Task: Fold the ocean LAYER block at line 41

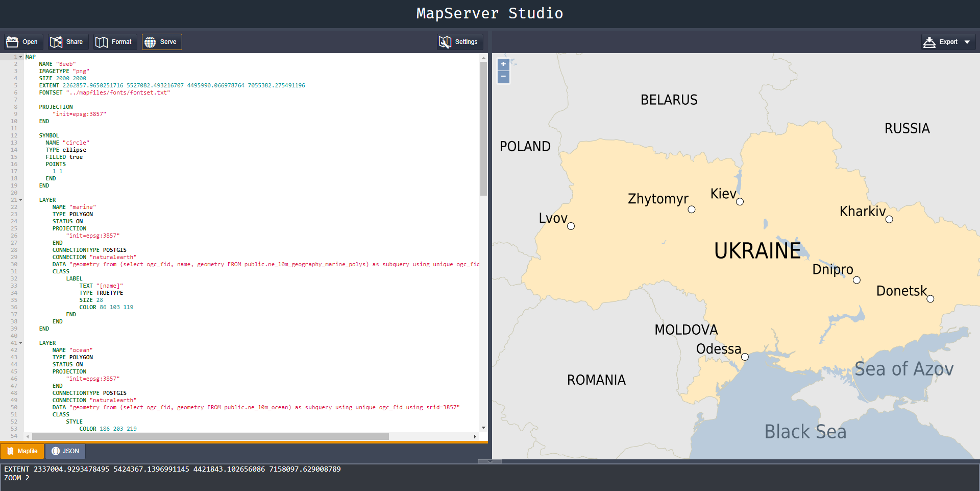Action: 21,343
